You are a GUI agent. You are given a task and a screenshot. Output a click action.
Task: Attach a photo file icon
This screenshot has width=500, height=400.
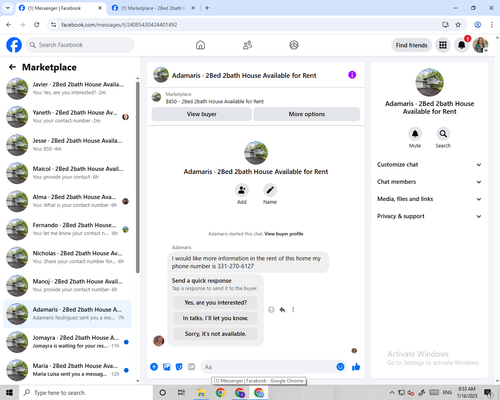[x=167, y=367]
